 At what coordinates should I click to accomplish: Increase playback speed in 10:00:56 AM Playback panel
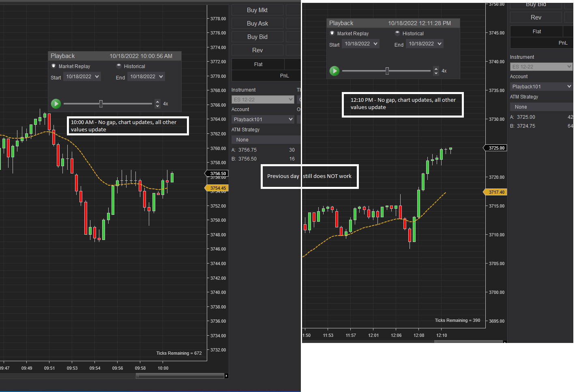point(157,102)
